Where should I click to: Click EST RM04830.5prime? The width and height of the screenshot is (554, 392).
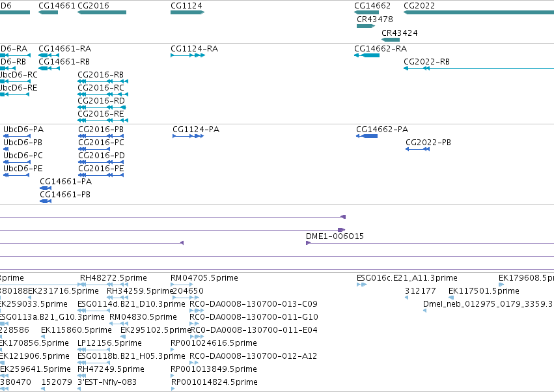tap(143, 317)
